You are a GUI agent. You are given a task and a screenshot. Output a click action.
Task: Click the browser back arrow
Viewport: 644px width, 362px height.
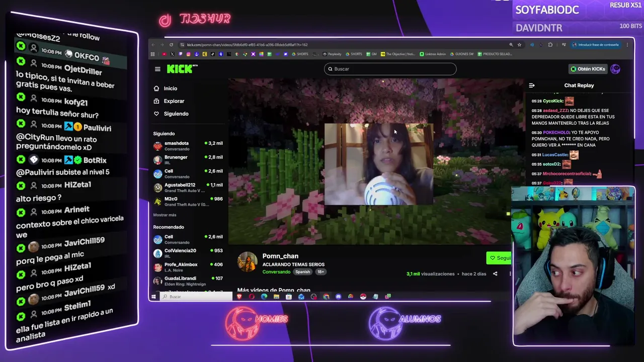point(153,45)
